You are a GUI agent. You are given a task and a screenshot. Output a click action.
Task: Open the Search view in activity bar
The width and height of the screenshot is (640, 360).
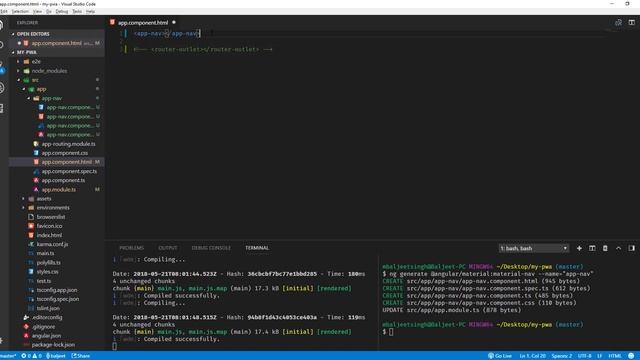pos(2,45)
